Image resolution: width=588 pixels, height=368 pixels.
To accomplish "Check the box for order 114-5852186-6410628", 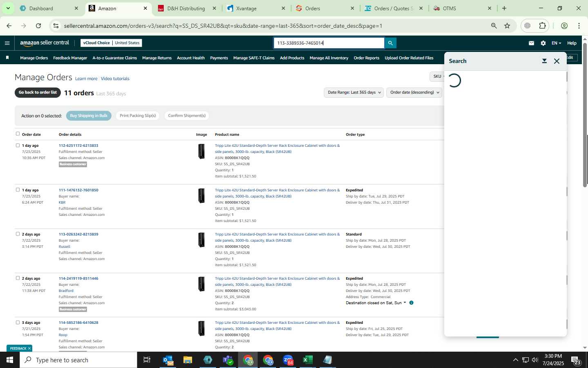I will coord(18,322).
